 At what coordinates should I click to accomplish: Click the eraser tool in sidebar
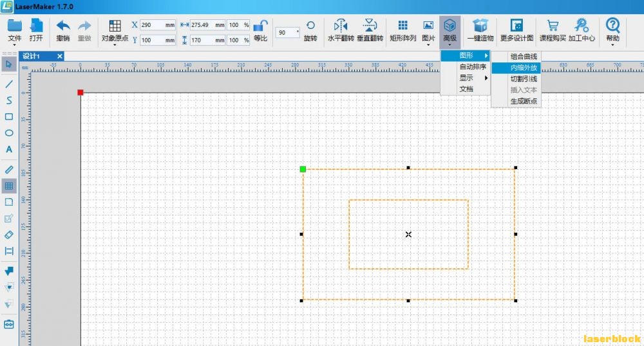[x=9, y=235]
